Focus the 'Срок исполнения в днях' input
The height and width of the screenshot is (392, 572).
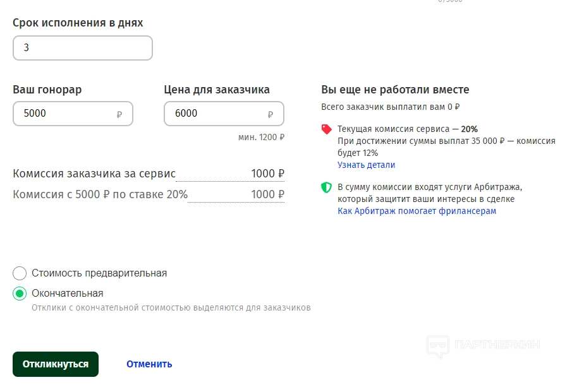tap(82, 48)
